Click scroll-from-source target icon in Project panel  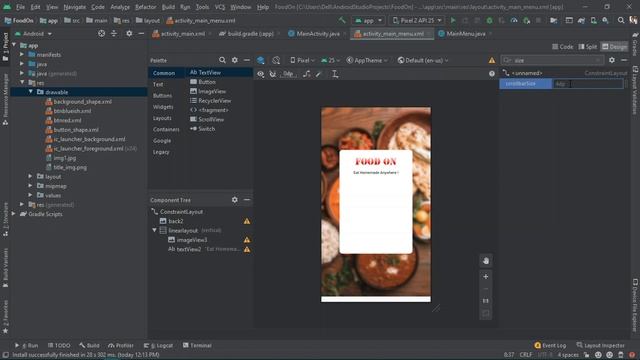101,33
